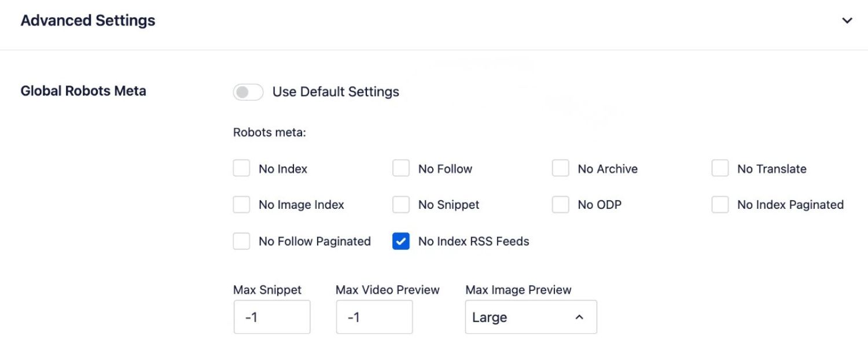
Task: Uncheck the No Index RSS Feeds checkbox
Action: (x=401, y=241)
